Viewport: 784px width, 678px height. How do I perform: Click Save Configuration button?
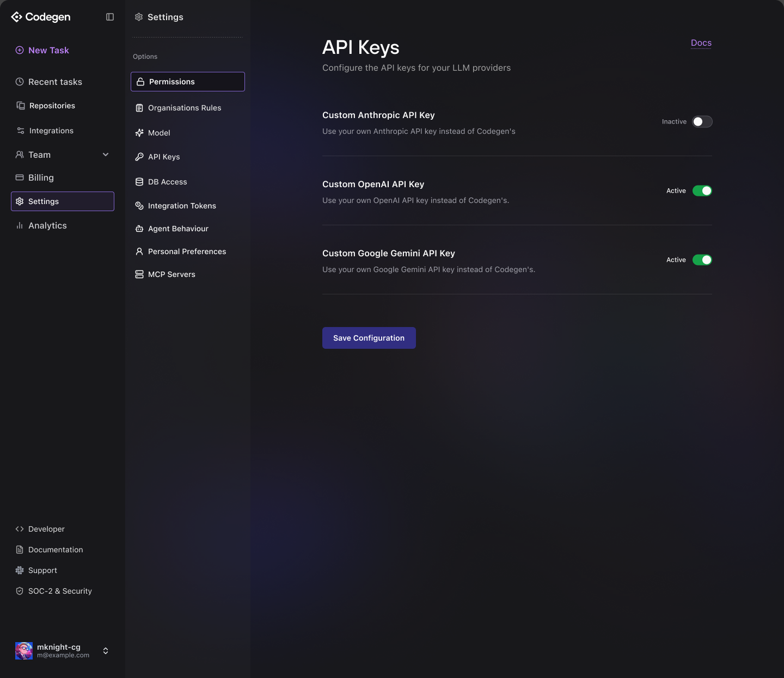(369, 338)
